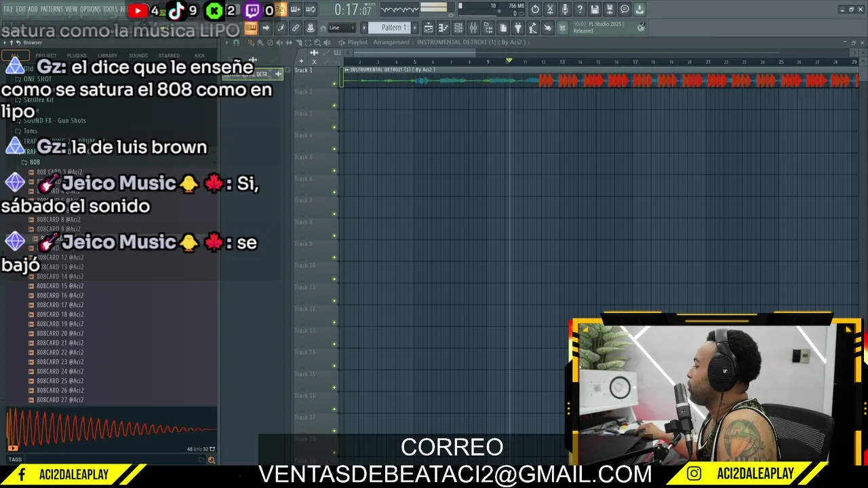
Task: Switch to the PLUGINS browser tab
Action: coord(77,56)
